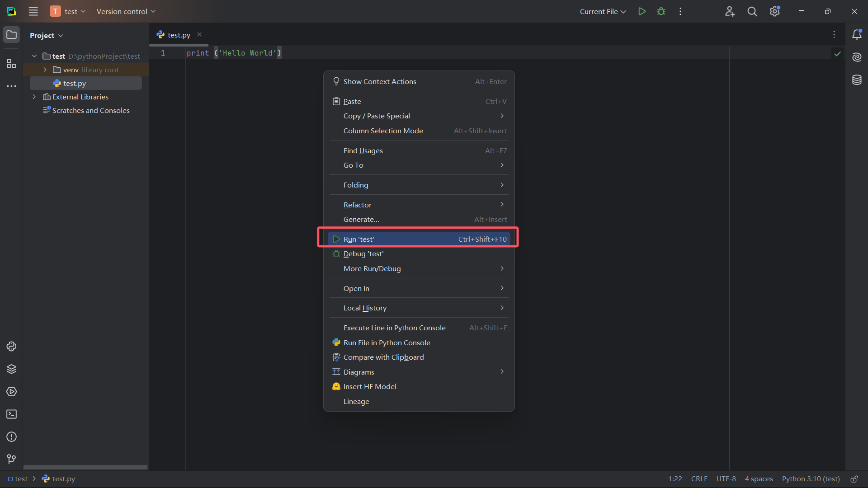Toggle the Project tool window folder icon
The width and height of the screenshot is (868, 488).
11,35
